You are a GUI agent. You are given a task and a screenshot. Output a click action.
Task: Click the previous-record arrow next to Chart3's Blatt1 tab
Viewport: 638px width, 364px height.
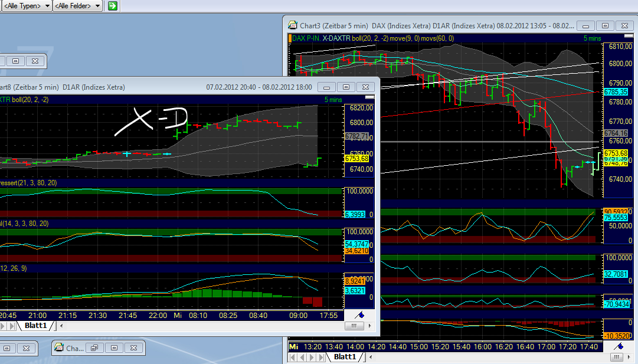click(x=303, y=356)
